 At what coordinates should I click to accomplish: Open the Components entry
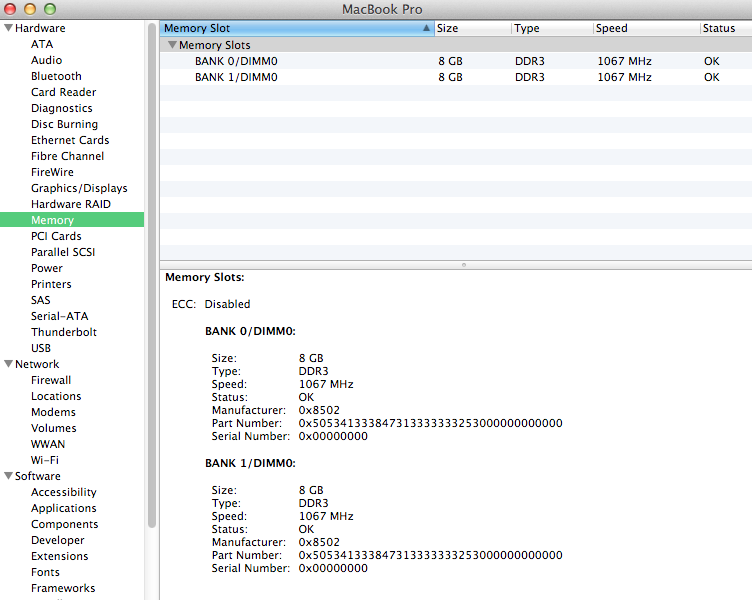pos(64,524)
